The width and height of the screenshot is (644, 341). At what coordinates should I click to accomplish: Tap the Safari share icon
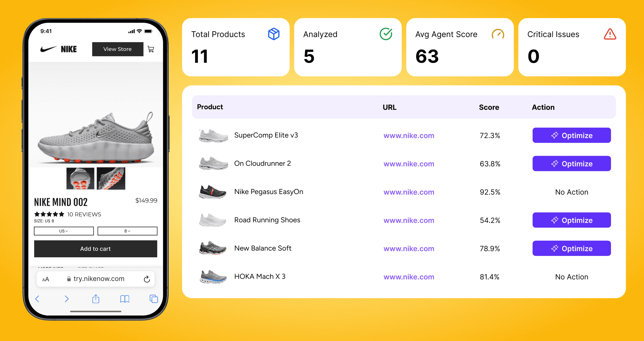[x=96, y=299]
